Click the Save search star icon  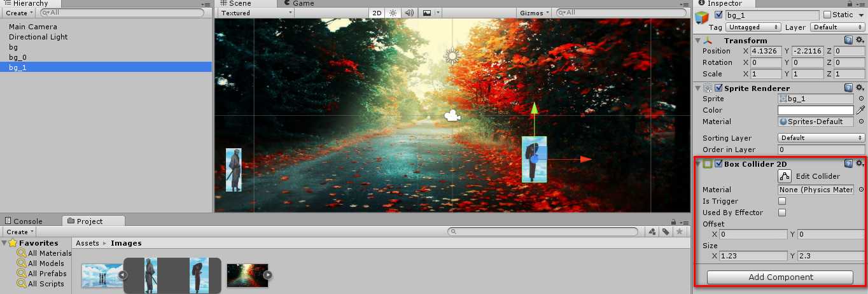pos(680,232)
